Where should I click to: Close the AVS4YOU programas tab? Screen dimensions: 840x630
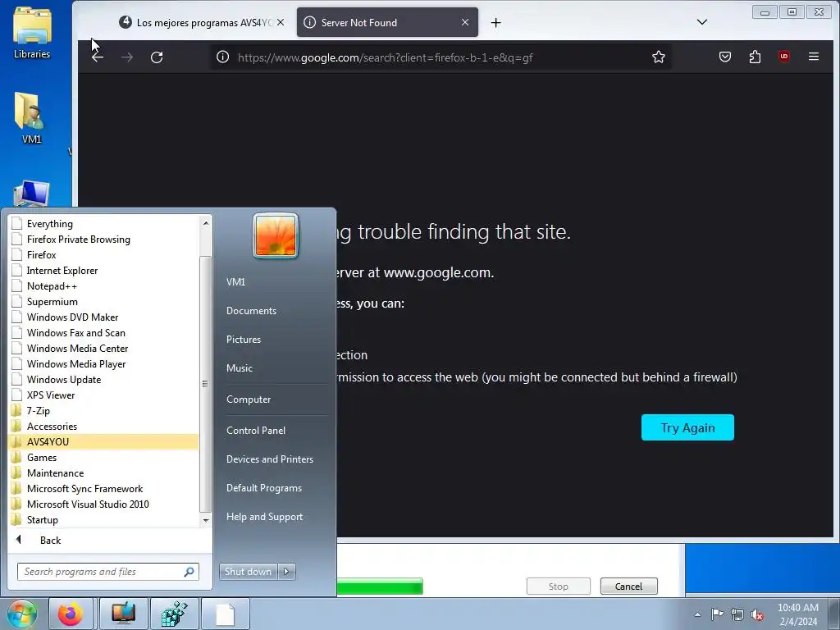tap(281, 22)
